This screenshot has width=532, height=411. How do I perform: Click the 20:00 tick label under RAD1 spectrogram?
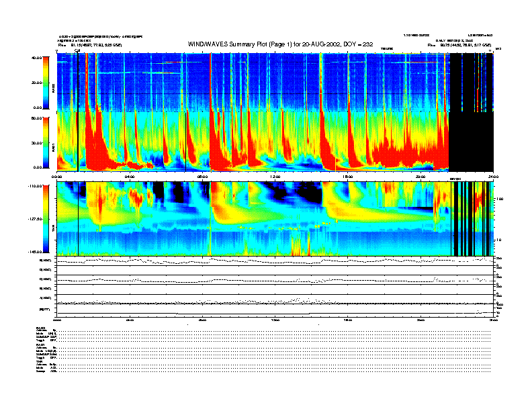[x=420, y=177]
